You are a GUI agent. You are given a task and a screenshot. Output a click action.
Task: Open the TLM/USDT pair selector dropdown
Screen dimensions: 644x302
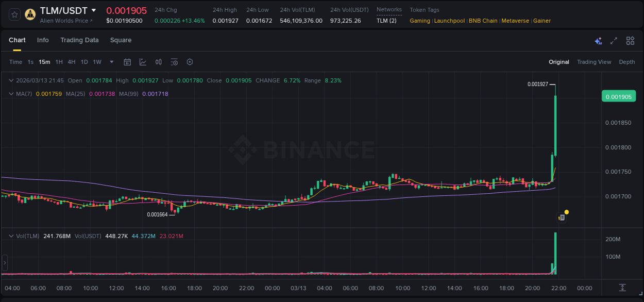(x=94, y=10)
